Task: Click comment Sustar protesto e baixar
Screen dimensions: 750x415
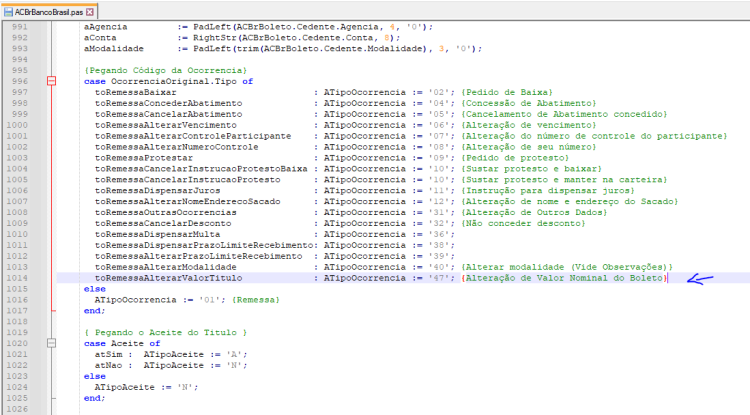Action: pyautogui.click(x=532, y=169)
